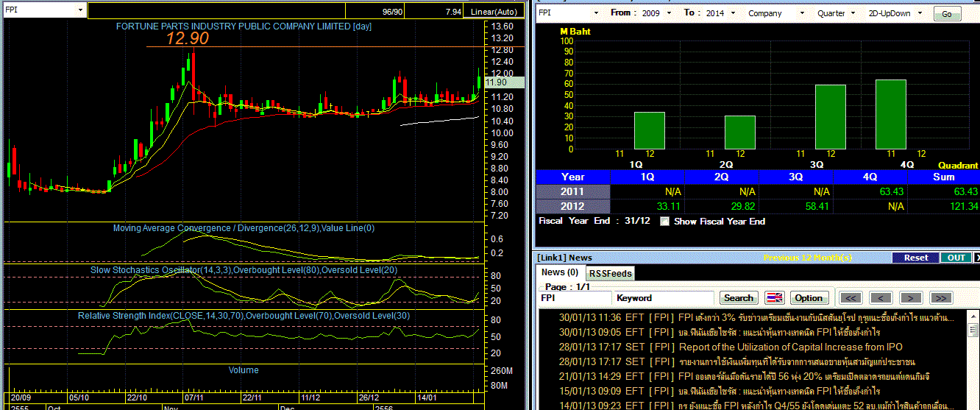
Task: Open the news item dated 30/01/13 09:05
Action: [720, 332]
